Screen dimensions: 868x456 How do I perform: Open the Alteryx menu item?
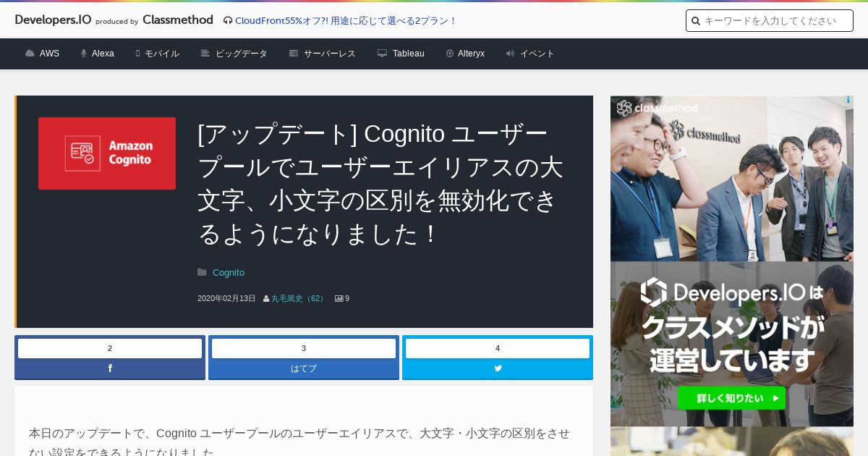point(471,54)
